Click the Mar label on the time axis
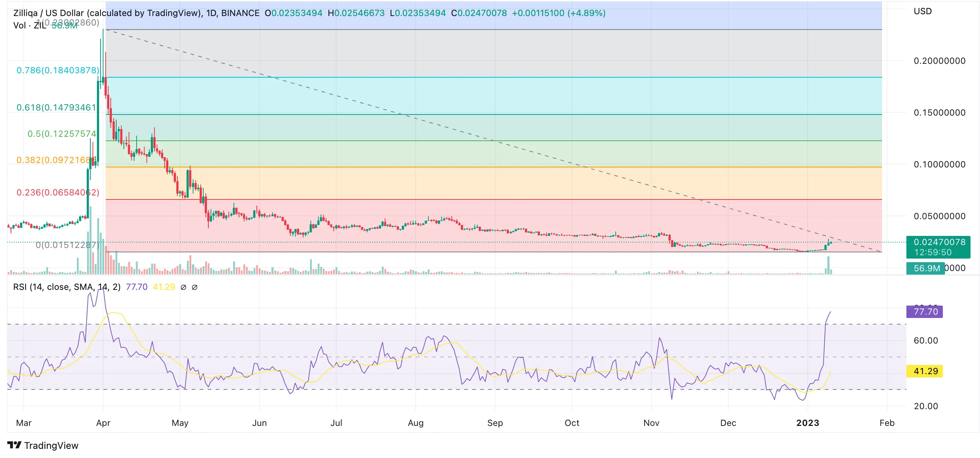The width and height of the screenshot is (980, 458). [x=24, y=423]
